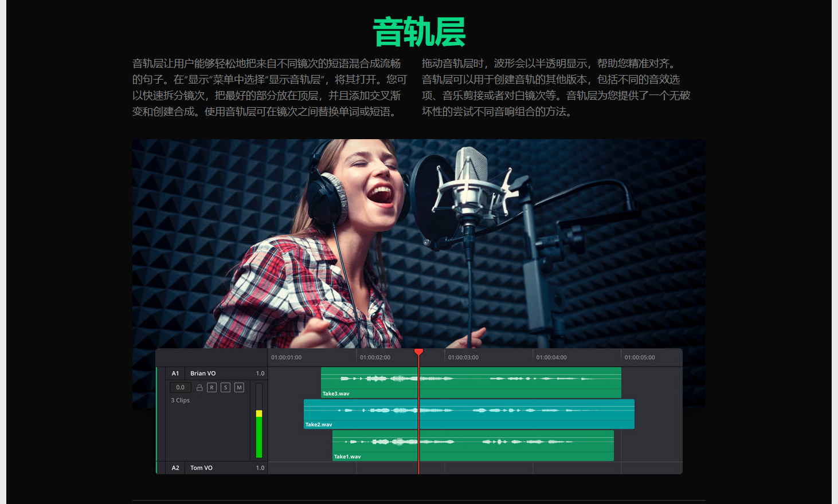Click the 3 Clips label
This screenshot has height=504, width=838.
(x=180, y=400)
